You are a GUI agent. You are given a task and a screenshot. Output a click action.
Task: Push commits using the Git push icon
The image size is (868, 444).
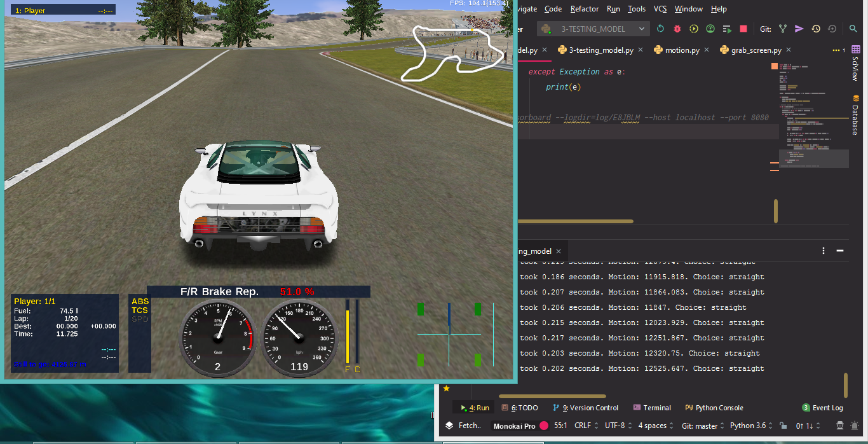point(799,29)
